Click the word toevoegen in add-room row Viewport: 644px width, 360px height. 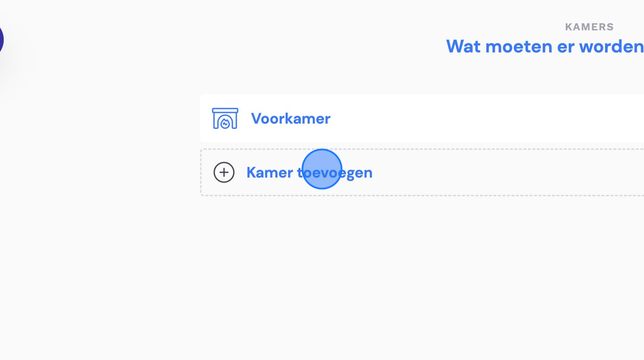(334, 173)
